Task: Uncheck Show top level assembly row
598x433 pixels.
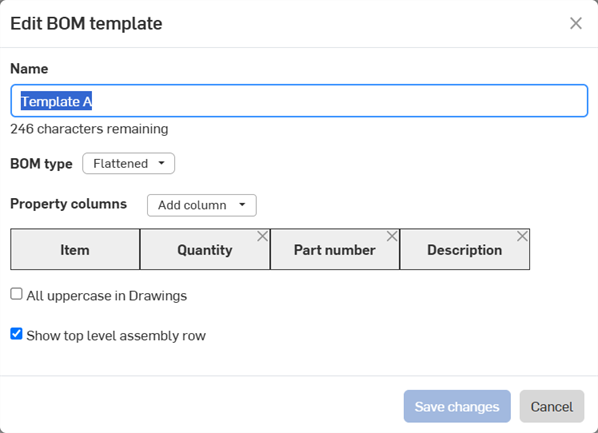Action: pyautogui.click(x=16, y=334)
